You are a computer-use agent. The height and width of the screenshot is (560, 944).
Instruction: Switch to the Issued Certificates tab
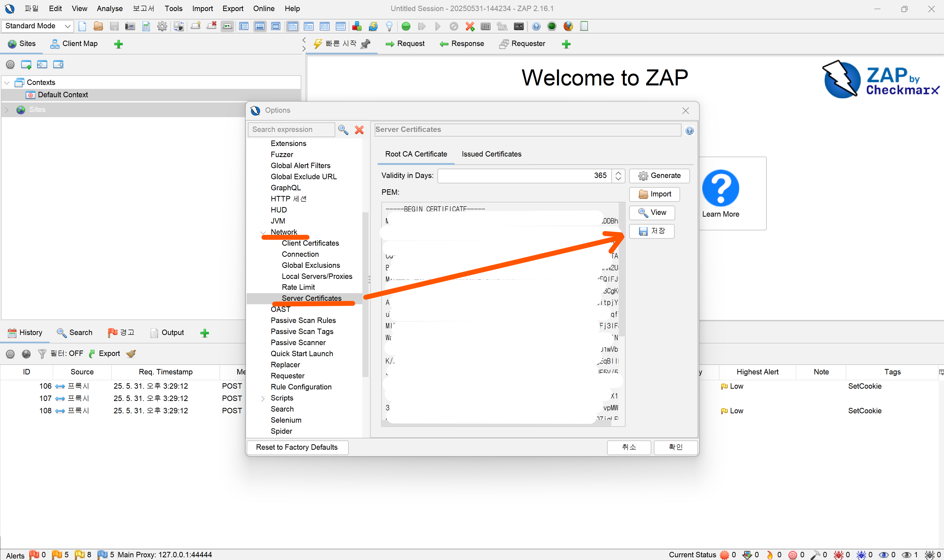tap(491, 154)
